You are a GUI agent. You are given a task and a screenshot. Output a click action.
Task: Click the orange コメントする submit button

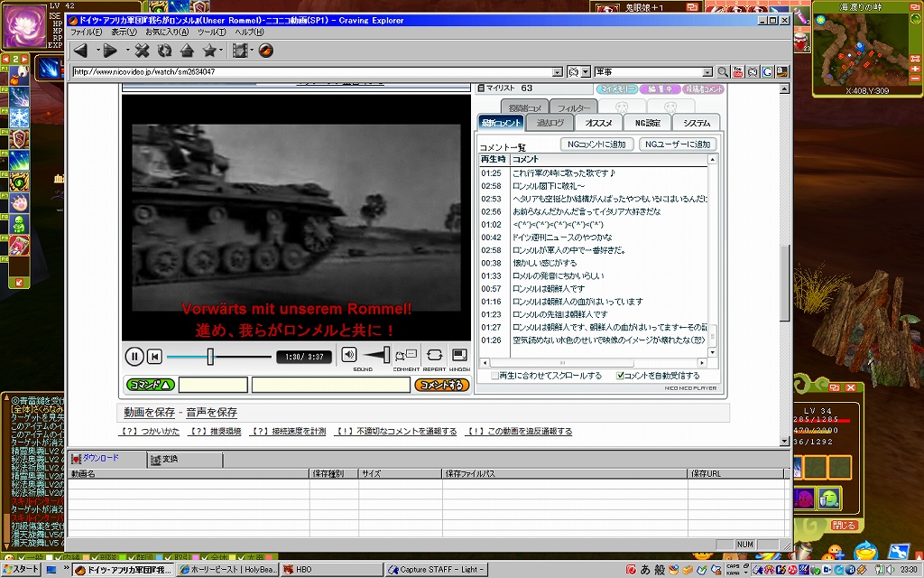[x=442, y=385]
